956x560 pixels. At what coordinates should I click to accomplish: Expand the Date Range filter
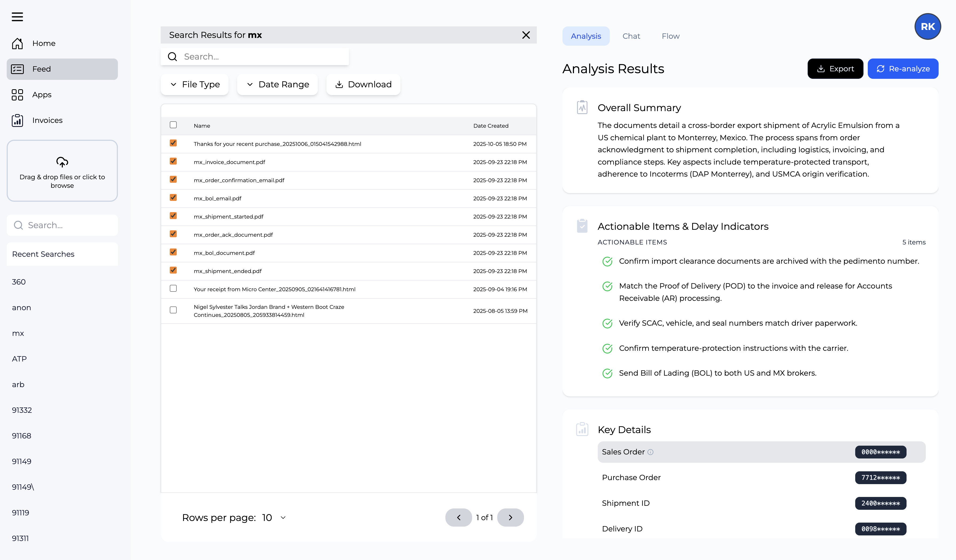click(277, 84)
